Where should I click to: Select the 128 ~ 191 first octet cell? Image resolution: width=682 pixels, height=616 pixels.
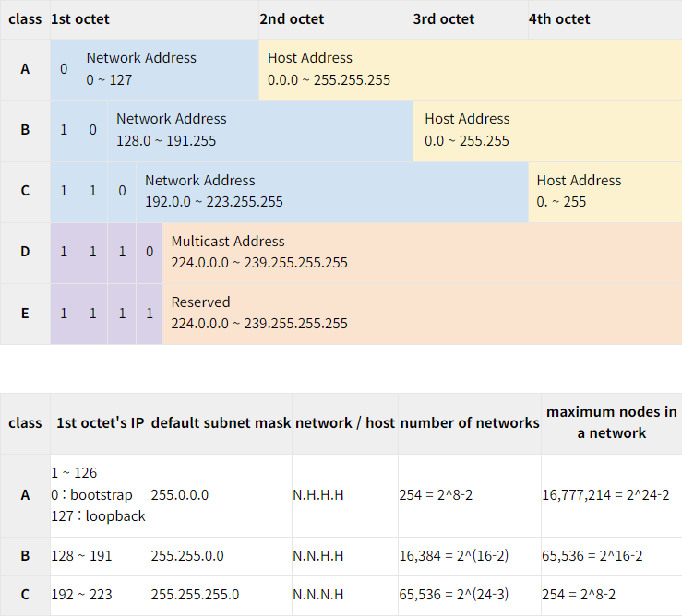pyautogui.click(x=100, y=556)
